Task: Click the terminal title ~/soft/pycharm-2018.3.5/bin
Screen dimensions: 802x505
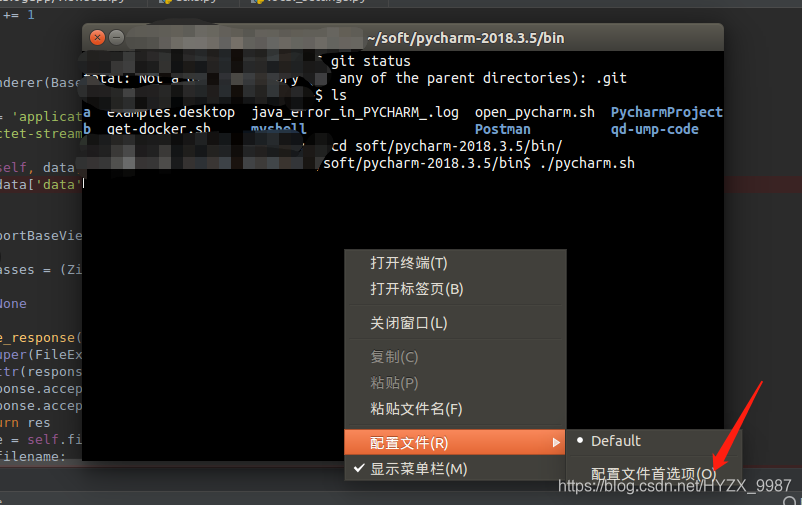Action: coord(465,38)
